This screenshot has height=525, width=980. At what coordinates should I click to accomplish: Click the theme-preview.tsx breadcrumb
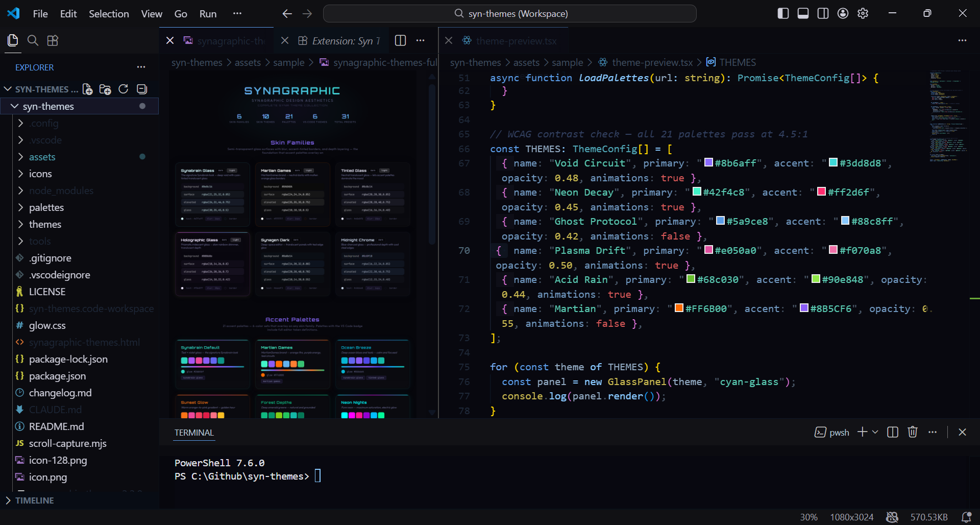tap(652, 62)
